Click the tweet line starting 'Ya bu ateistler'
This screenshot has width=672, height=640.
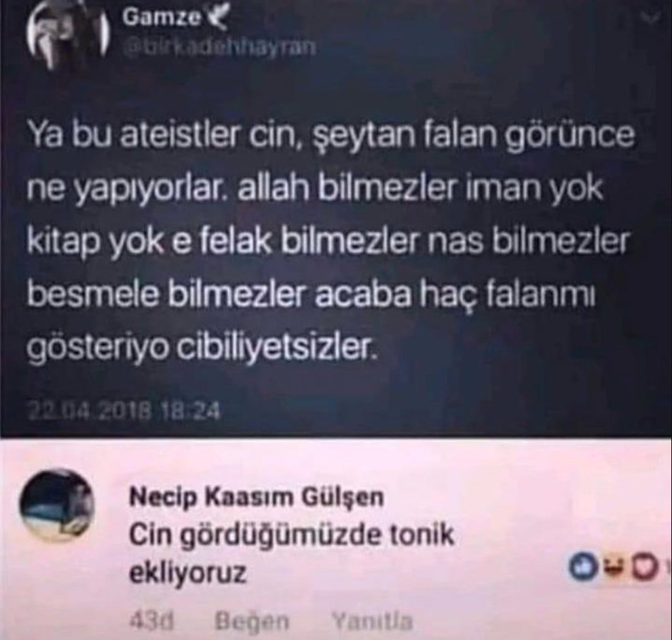click(x=331, y=134)
